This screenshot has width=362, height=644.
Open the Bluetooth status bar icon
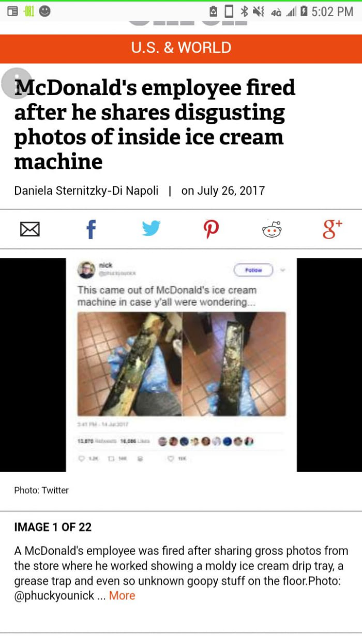(246, 11)
